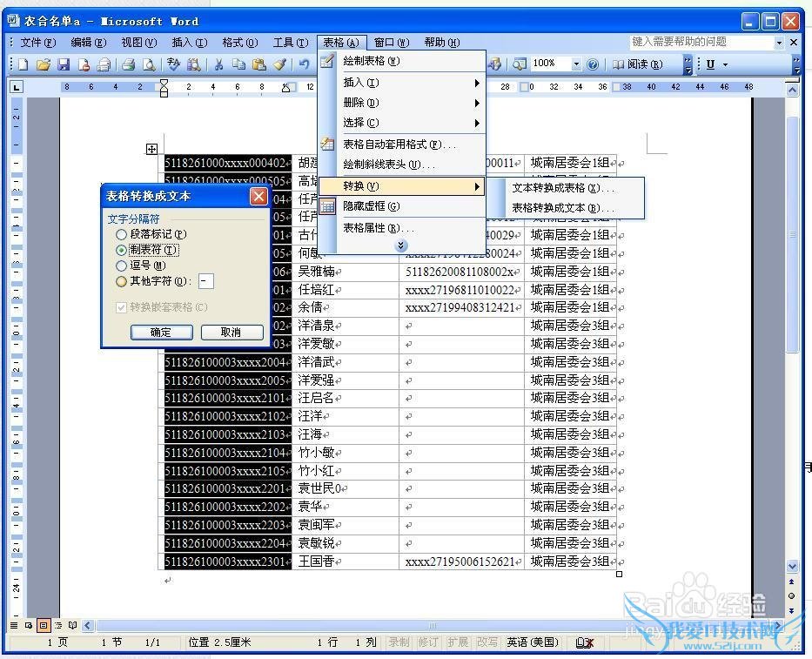Select 其他字符 other character radio button

[121, 281]
